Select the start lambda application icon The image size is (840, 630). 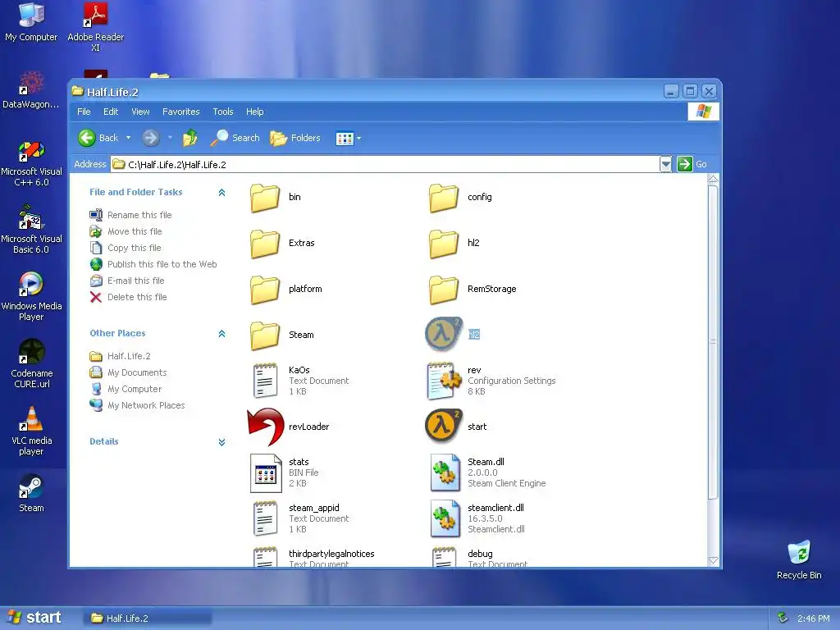tap(444, 427)
